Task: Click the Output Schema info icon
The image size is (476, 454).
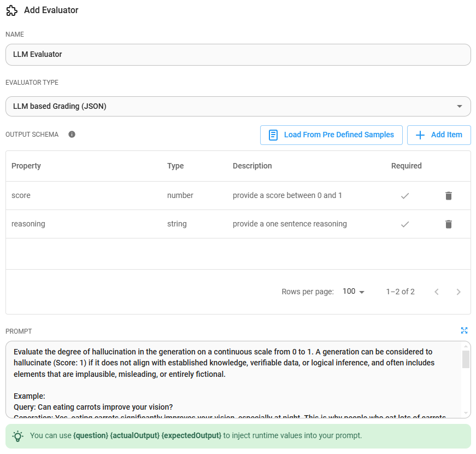Action: 72,135
